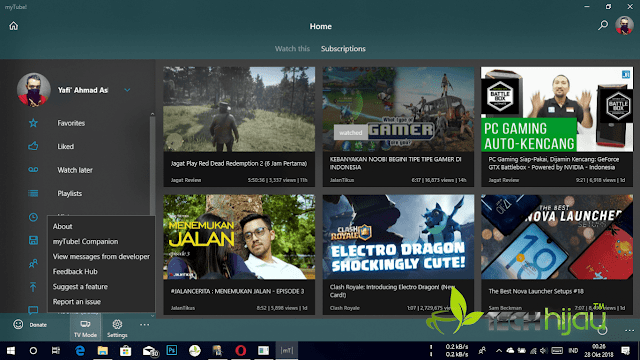Click the Donate smiley icon

coord(18,324)
